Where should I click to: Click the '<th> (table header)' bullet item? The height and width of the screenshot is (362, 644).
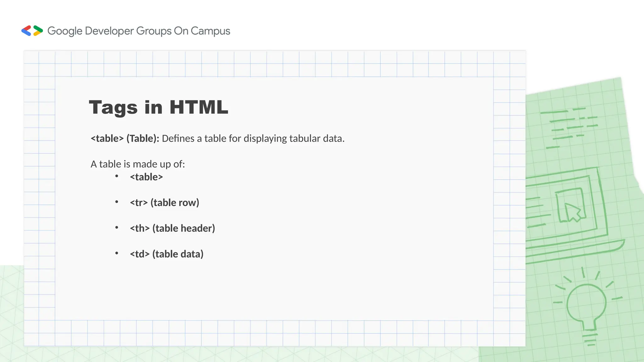(172, 228)
